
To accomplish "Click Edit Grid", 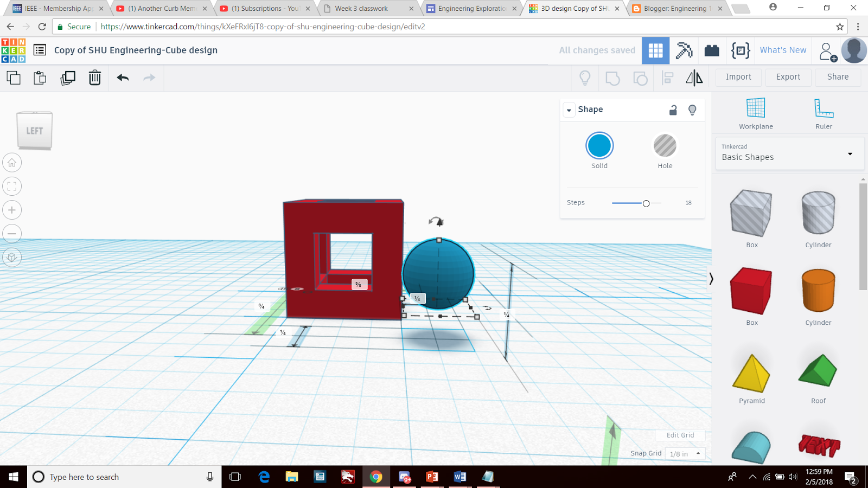I will click(680, 435).
